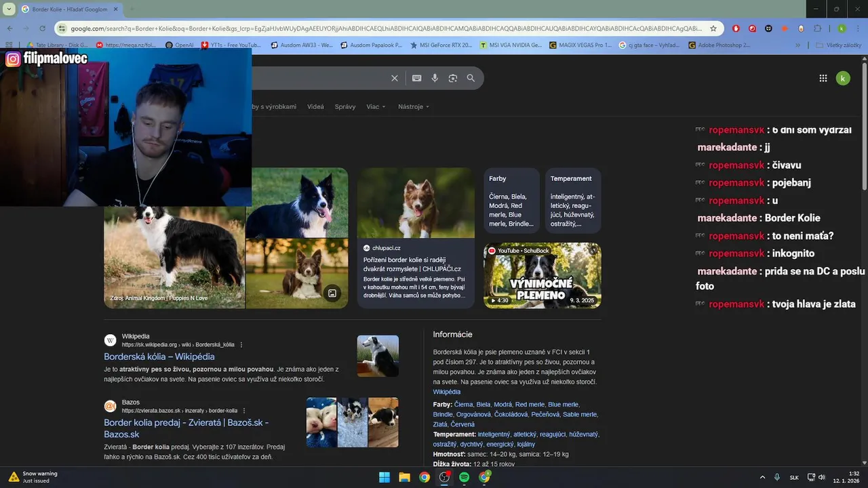This screenshot has height=488, width=868.
Task: Open the Adobe Photoshop bookmark
Action: (x=719, y=45)
